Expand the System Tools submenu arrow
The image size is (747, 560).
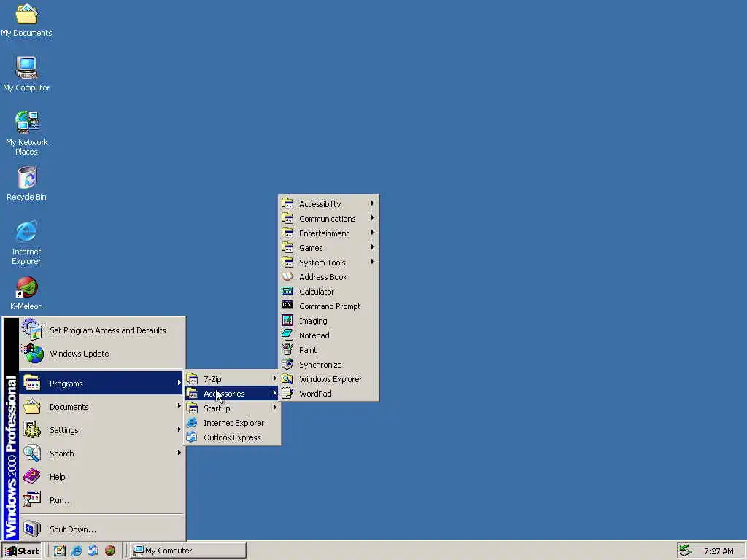pos(373,262)
